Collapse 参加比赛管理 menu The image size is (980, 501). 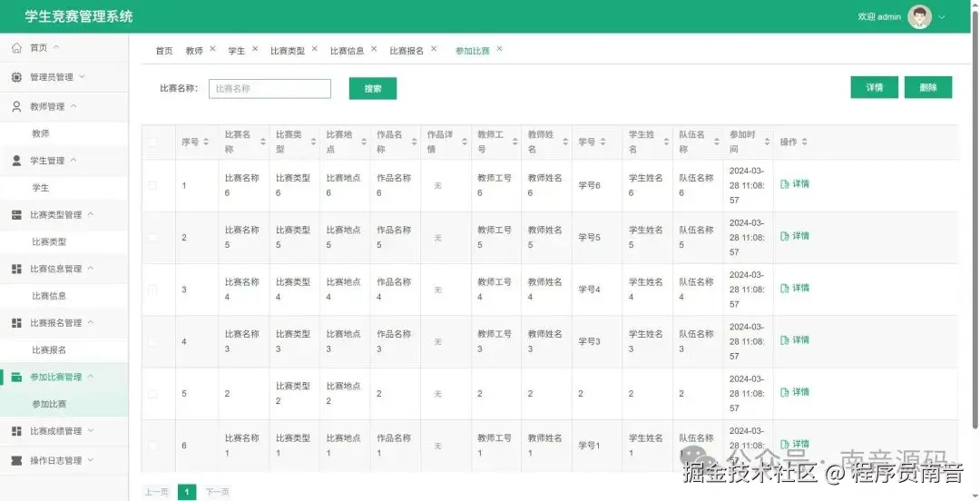click(x=91, y=377)
